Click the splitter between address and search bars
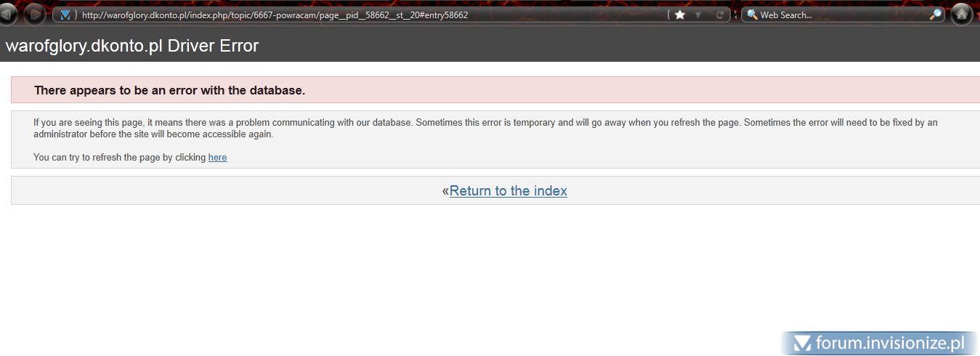The image size is (980, 356). [x=735, y=15]
